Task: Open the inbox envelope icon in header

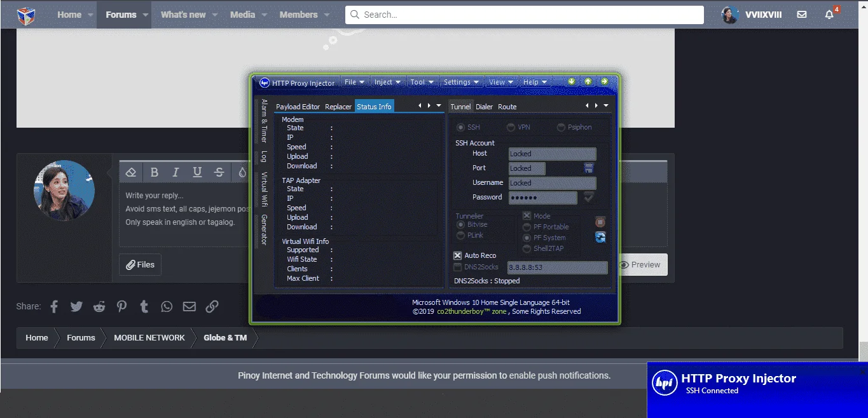Action: (802, 15)
